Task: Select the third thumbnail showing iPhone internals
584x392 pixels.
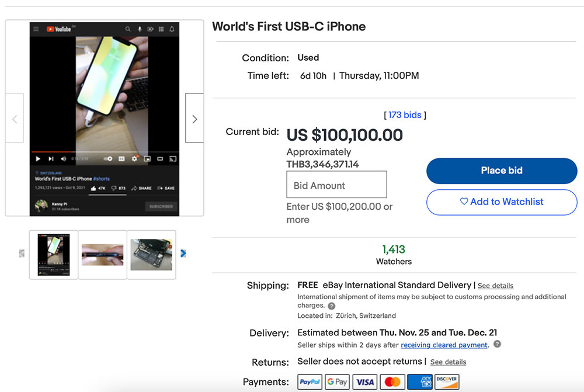Action: coord(151,255)
